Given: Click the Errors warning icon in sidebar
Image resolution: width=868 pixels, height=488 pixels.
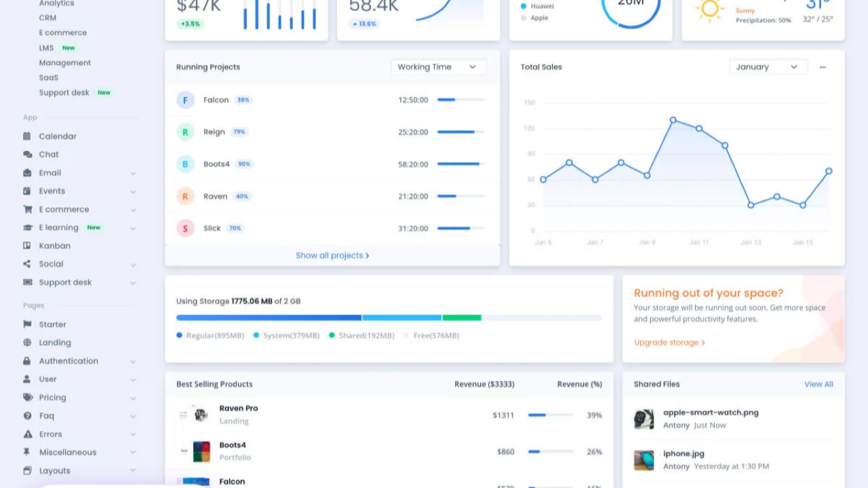Looking at the screenshot, I should point(27,434).
